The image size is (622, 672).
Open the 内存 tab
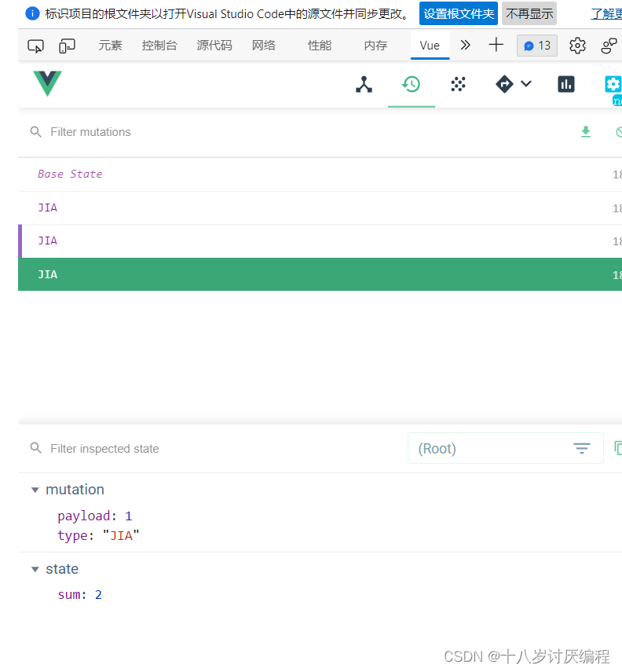tap(375, 46)
